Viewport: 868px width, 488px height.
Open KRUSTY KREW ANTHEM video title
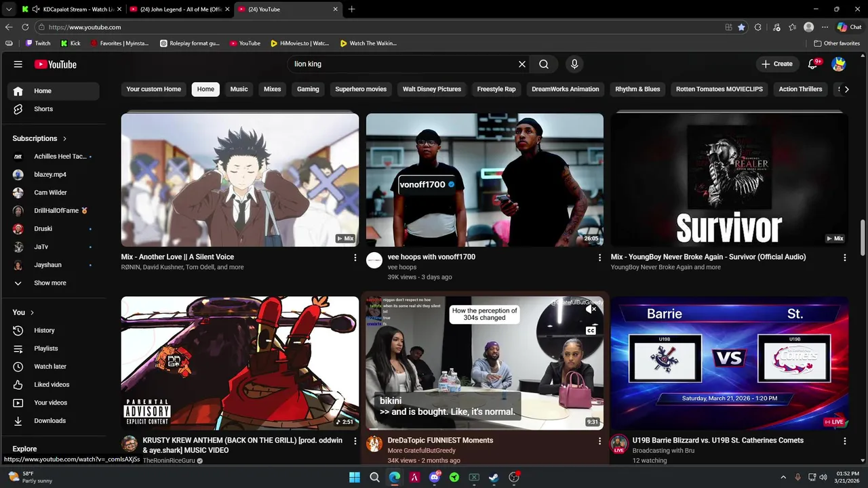(243, 445)
